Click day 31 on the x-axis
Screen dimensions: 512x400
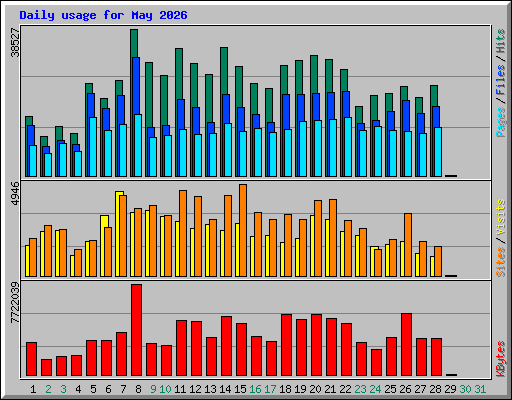click(480, 389)
